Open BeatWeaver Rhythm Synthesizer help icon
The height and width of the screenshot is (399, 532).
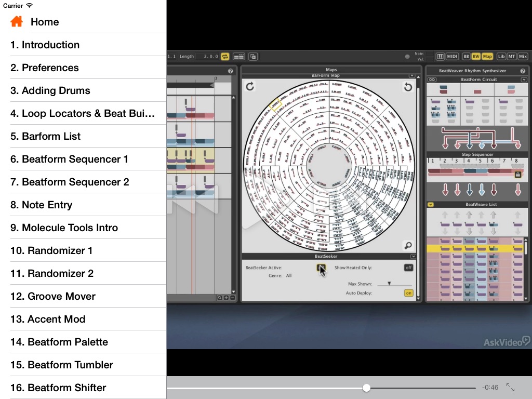coord(523,71)
